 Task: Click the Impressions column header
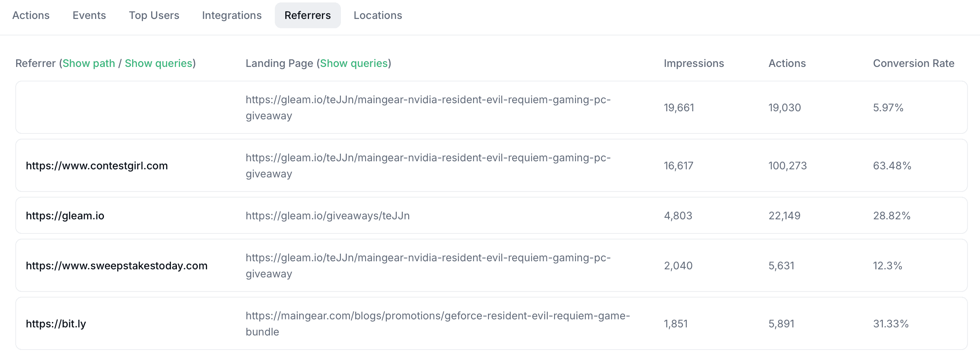coord(694,63)
